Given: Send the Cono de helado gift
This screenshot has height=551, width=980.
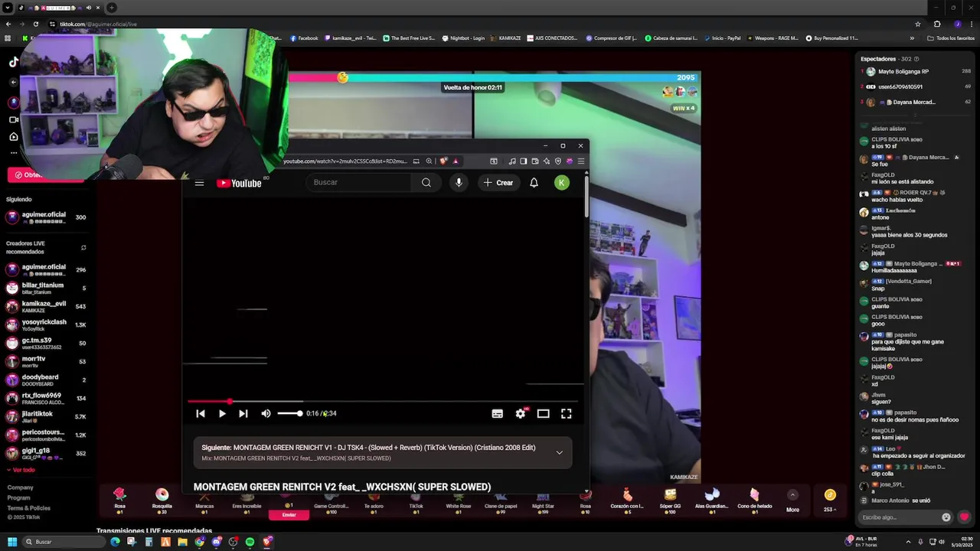Looking at the screenshot, I should pyautogui.click(x=754, y=499).
